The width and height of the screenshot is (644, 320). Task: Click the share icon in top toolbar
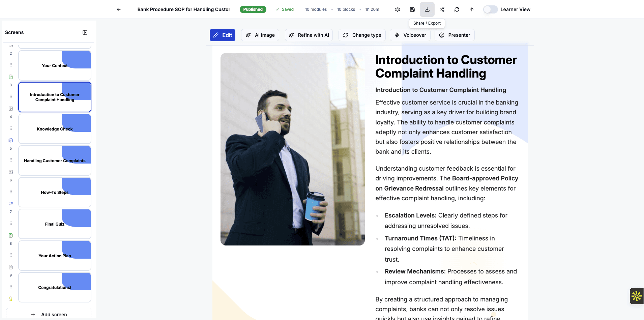coord(442,9)
